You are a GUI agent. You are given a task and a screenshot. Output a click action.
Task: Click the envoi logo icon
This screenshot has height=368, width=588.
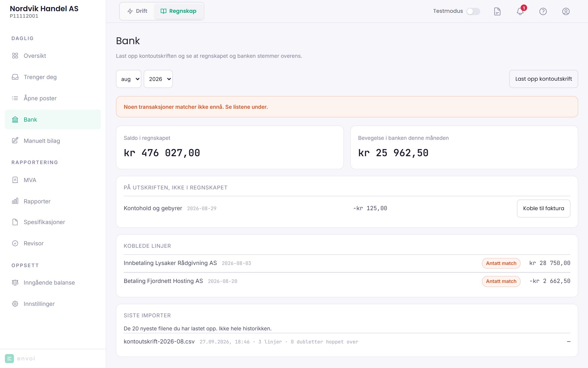(9, 358)
